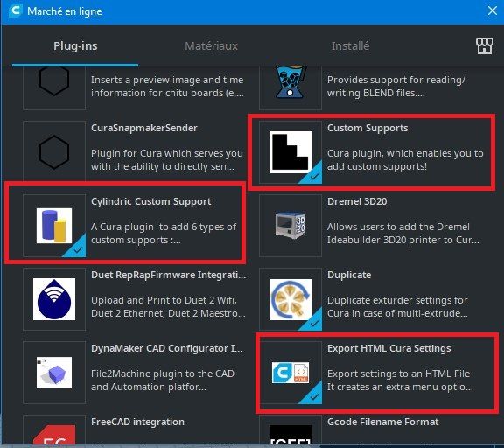Close the Marché en ligne window
The height and width of the screenshot is (448, 504).
(x=492, y=10)
